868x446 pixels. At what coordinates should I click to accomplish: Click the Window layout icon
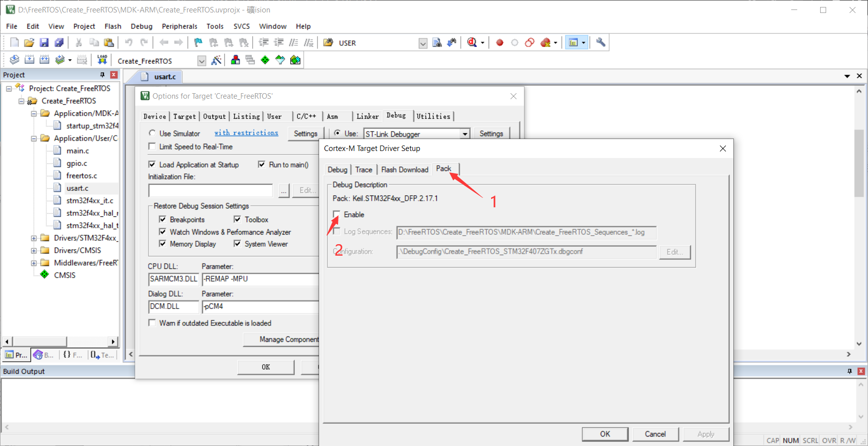tap(573, 43)
